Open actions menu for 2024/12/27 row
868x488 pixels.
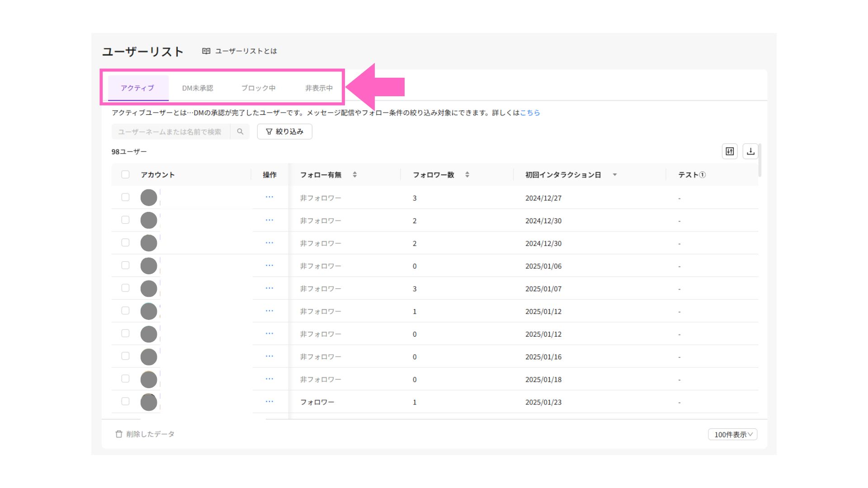269,197
